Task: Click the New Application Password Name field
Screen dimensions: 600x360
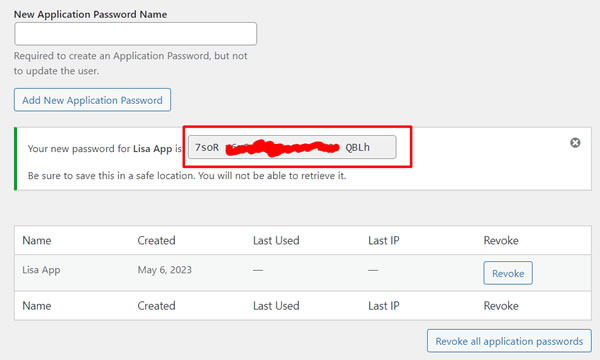Action: tap(135, 34)
